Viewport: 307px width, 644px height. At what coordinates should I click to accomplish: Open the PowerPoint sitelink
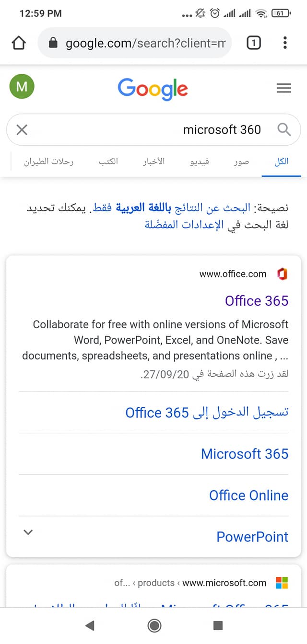(252, 537)
